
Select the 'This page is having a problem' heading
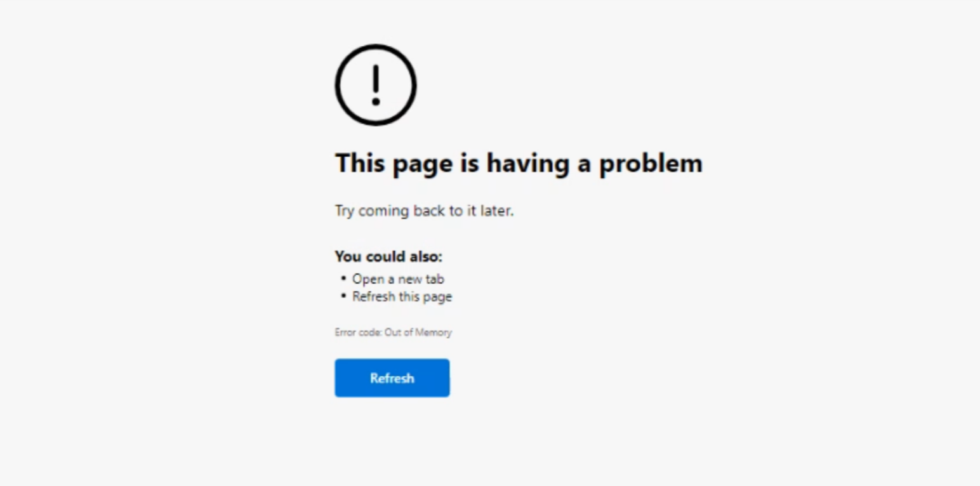(x=519, y=164)
